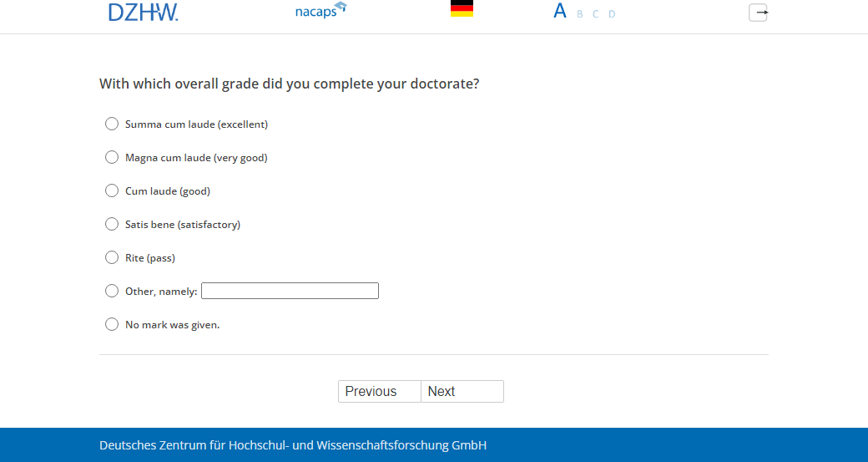Select font size option 'B'

[x=579, y=14]
